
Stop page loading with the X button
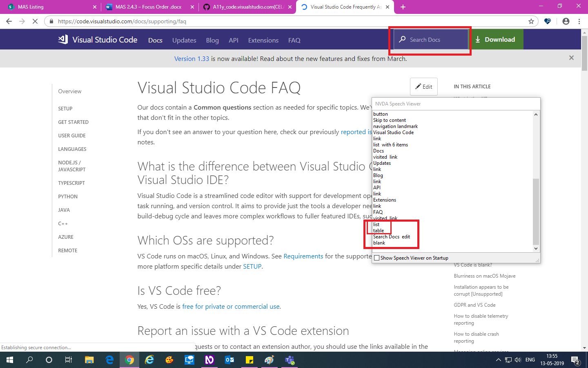click(x=35, y=21)
